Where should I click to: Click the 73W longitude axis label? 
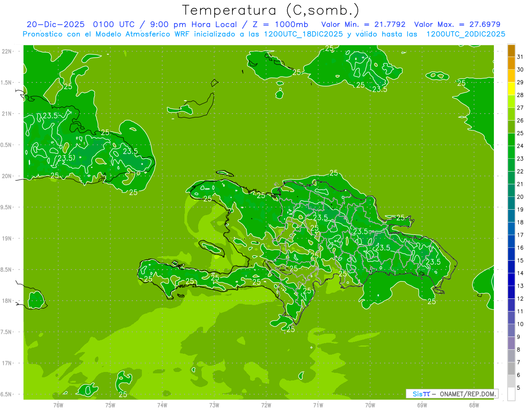pos(214,405)
